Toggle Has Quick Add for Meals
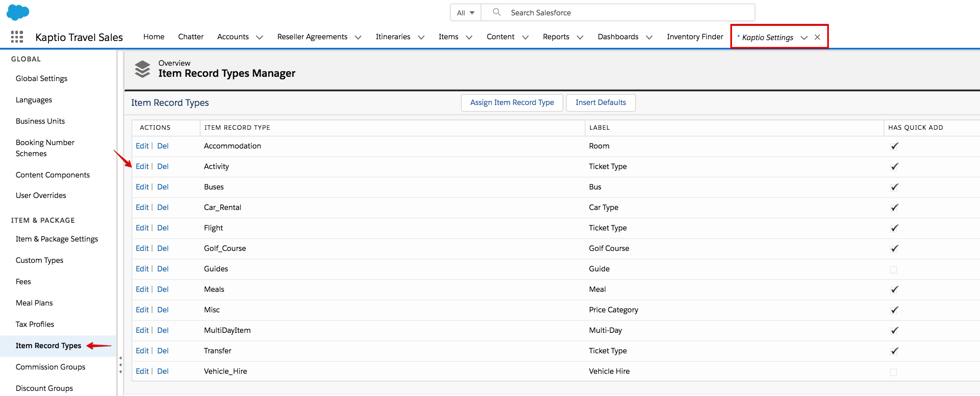The height and width of the screenshot is (396, 980). click(894, 290)
